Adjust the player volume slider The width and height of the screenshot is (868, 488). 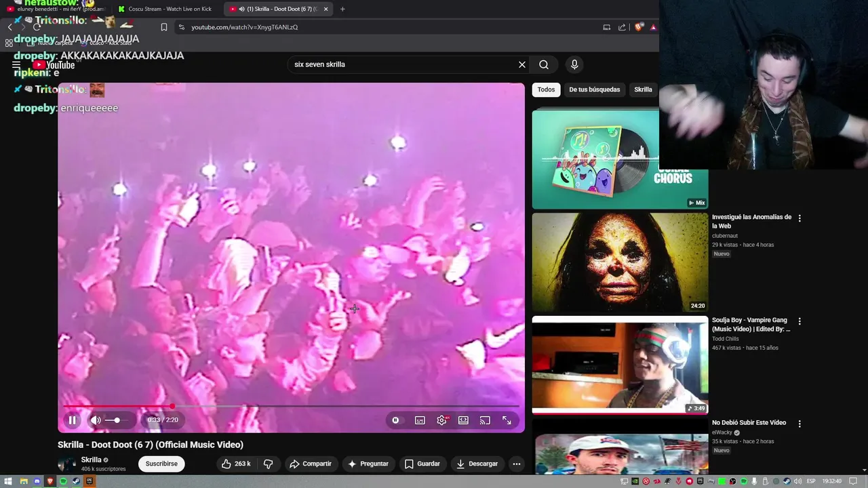click(x=115, y=420)
